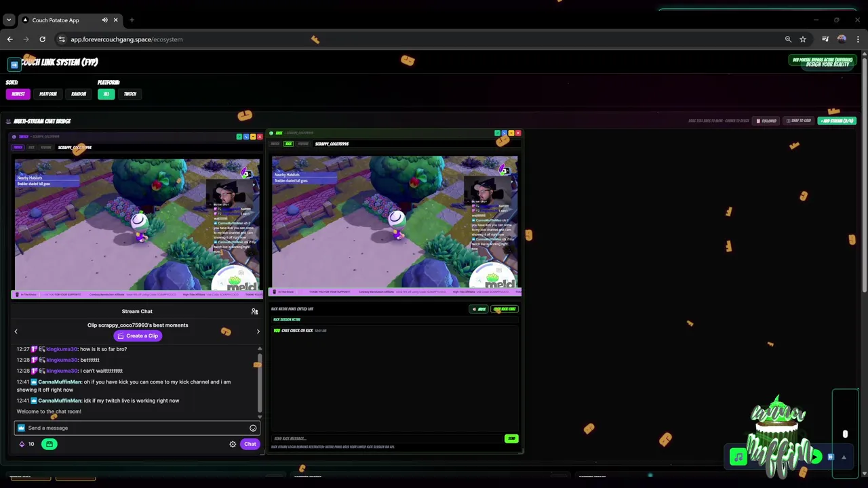Switch the Twitch panel to the Twitch tab
The image size is (868, 488).
pos(18,147)
